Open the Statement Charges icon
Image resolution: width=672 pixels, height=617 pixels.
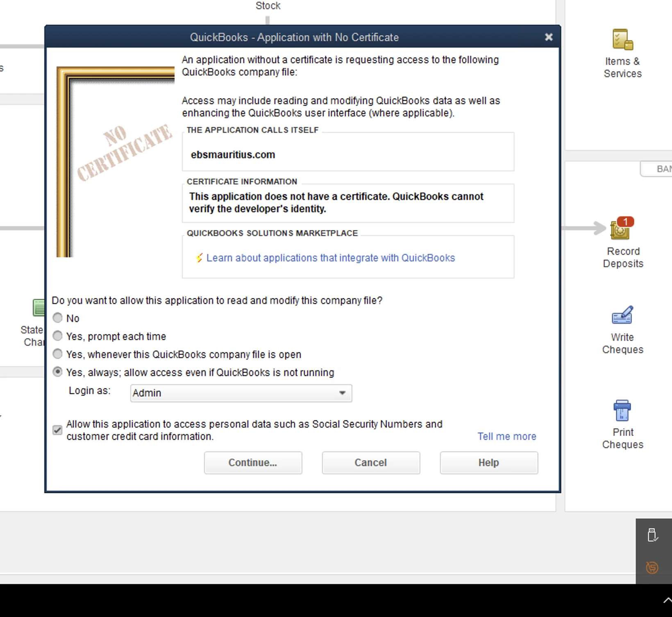click(39, 308)
